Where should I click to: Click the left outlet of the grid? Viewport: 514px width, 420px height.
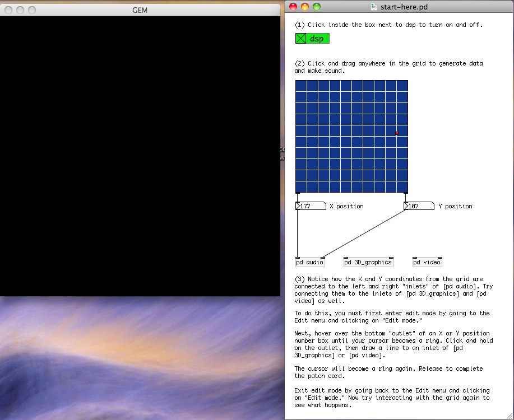pos(298,193)
